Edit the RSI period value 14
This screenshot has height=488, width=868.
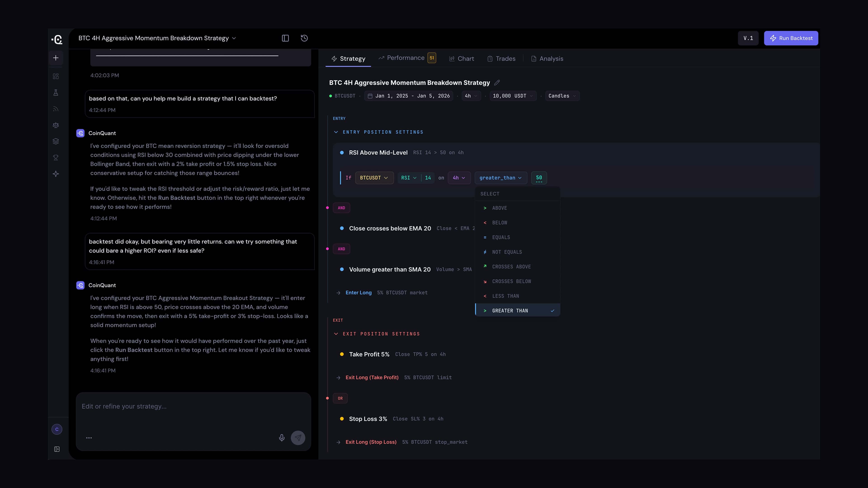pos(428,178)
